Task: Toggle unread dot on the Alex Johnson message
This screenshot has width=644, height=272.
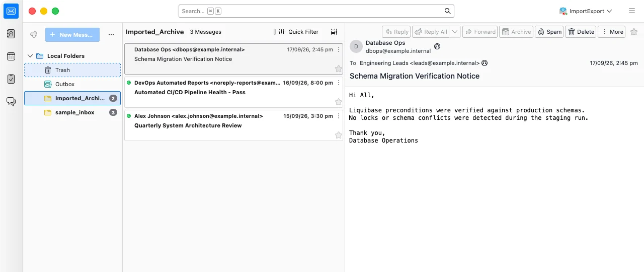Action: 129,116
